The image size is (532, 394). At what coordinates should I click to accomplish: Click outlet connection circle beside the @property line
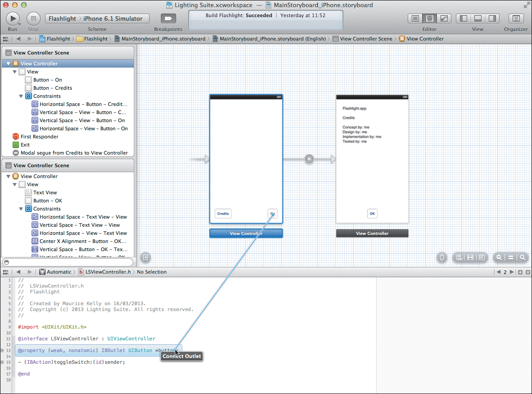2,350
